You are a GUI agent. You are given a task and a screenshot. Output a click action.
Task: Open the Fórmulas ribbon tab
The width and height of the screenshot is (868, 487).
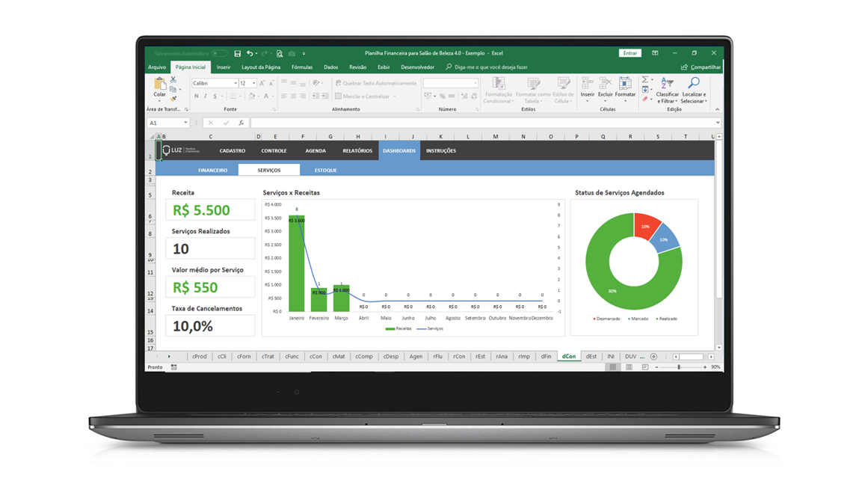tap(302, 67)
